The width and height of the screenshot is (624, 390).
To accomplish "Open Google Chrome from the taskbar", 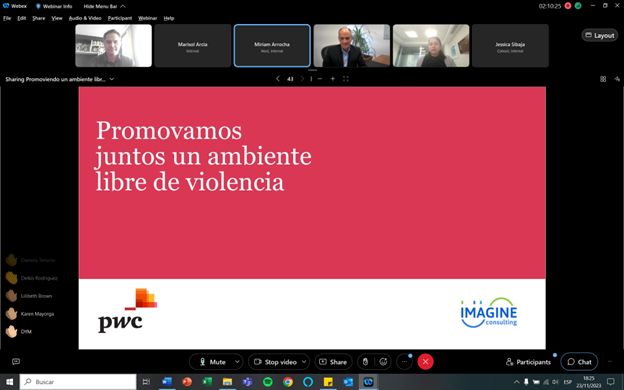I will pos(288,382).
